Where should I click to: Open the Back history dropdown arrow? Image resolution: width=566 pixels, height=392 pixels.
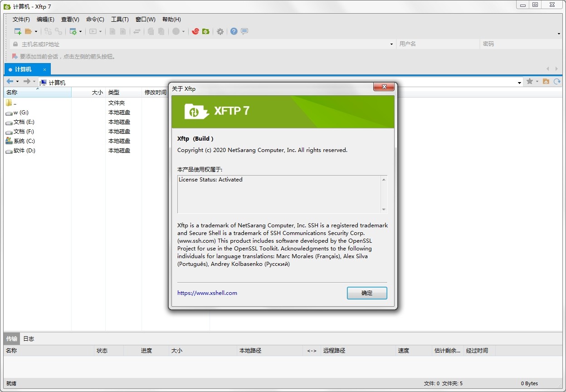tap(17, 82)
